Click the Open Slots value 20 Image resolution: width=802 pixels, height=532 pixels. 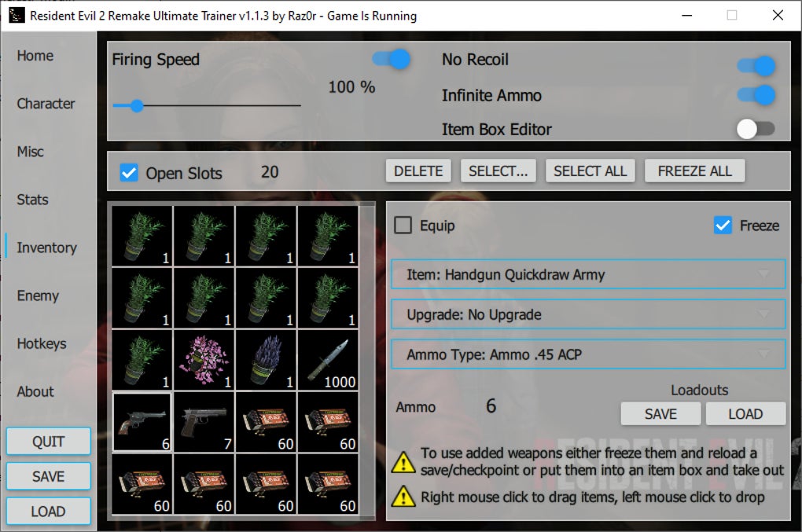270,172
